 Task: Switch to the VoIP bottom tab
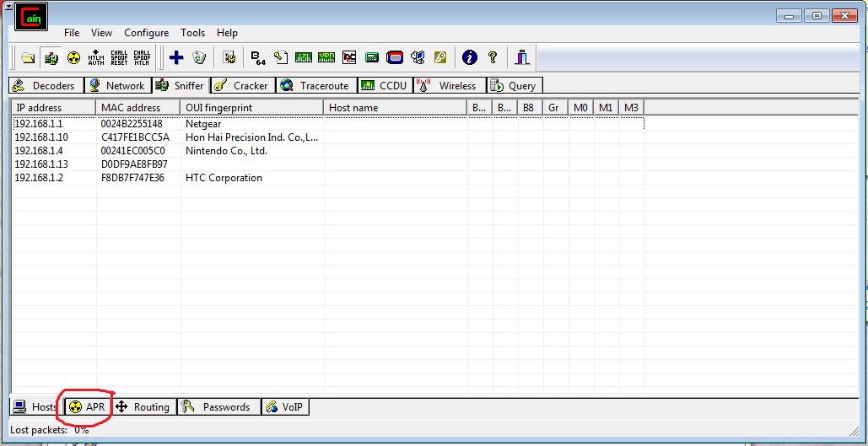pyautogui.click(x=285, y=407)
